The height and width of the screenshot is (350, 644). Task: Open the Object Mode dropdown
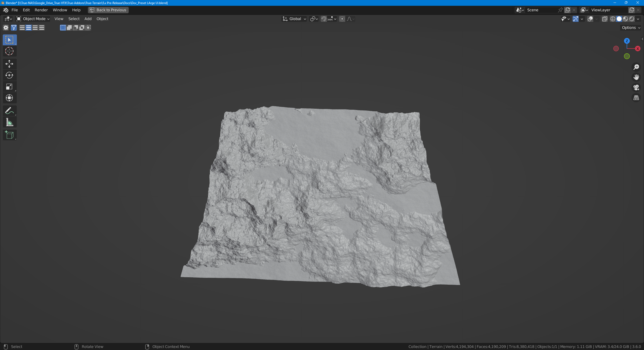tap(33, 19)
